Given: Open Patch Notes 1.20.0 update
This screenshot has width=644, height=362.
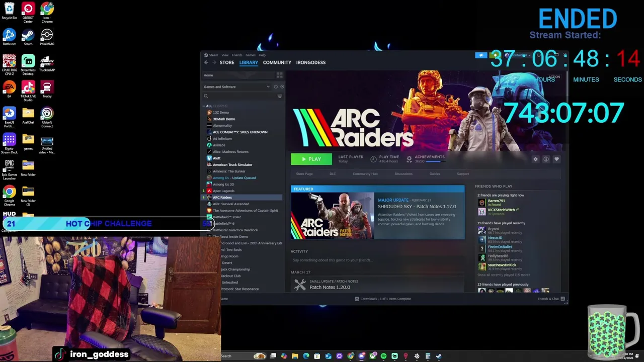Looking at the screenshot, I should 330,287.
